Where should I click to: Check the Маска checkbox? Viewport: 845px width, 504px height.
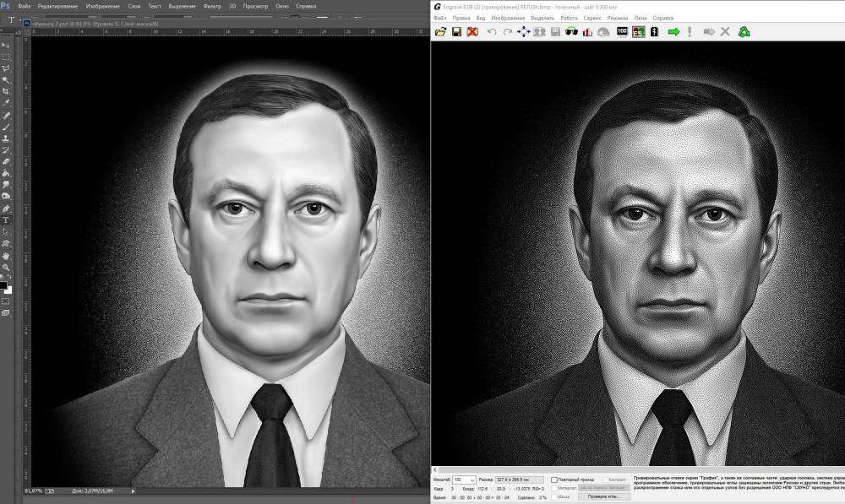pos(555,497)
